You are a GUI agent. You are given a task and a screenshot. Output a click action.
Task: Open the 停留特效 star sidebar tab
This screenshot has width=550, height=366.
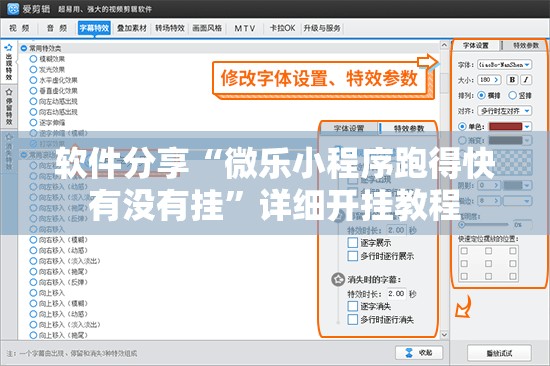click(x=9, y=107)
